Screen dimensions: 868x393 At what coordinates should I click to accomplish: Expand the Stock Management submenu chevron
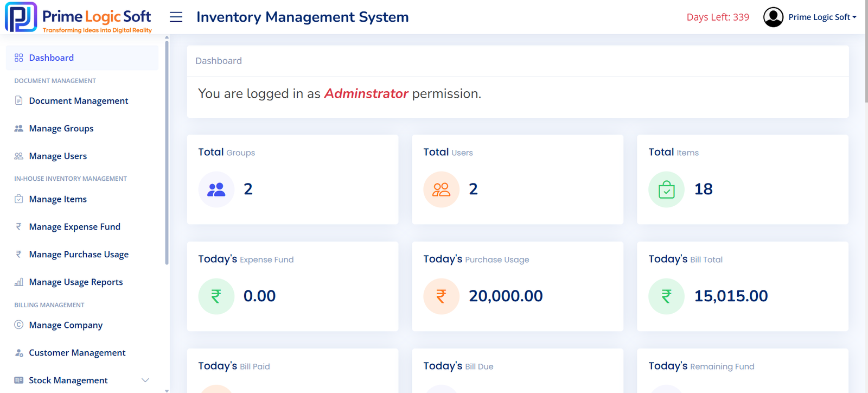[x=145, y=380]
